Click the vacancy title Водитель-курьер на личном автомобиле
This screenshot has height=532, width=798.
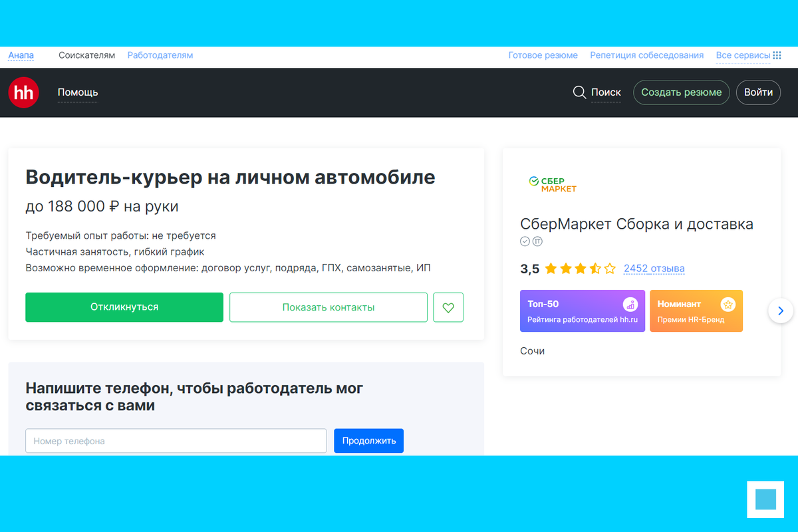tap(231, 177)
